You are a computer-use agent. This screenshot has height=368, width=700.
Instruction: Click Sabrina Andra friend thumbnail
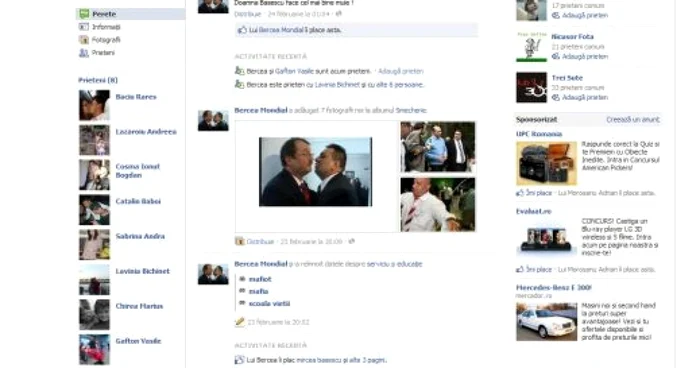click(94, 244)
